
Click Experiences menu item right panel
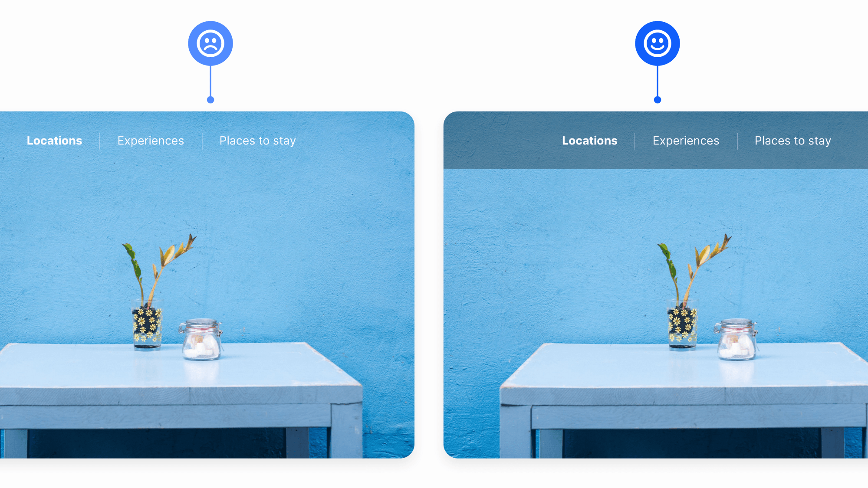coord(686,141)
